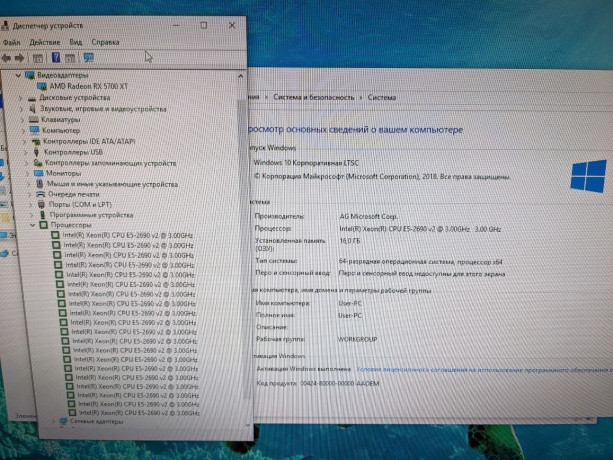Open the license agreement link Условия лицензионного соглашения
This screenshot has width=613, height=460.
pos(485,369)
